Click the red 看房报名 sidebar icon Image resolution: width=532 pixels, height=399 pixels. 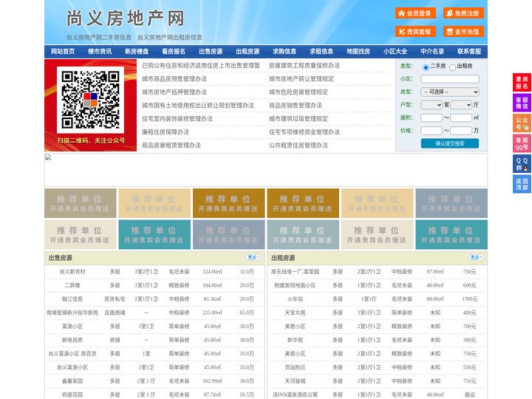[522, 83]
